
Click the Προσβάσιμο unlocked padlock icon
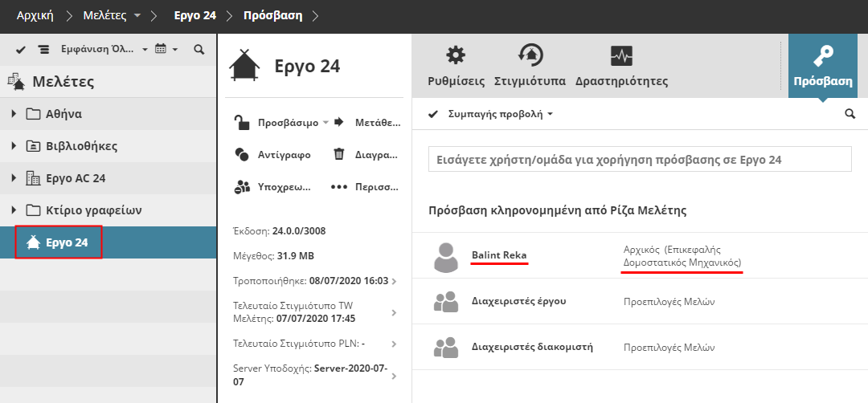click(x=241, y=123)
